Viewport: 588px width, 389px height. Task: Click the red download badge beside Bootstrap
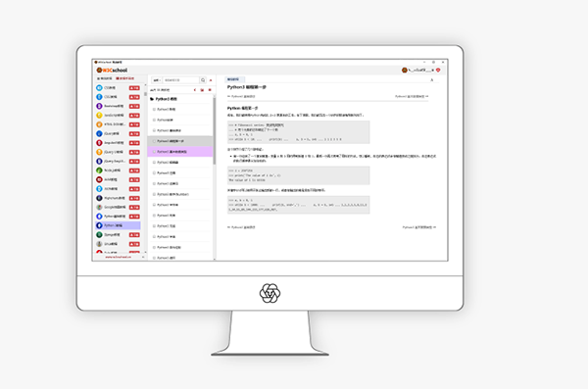click(x=134, y=106)
